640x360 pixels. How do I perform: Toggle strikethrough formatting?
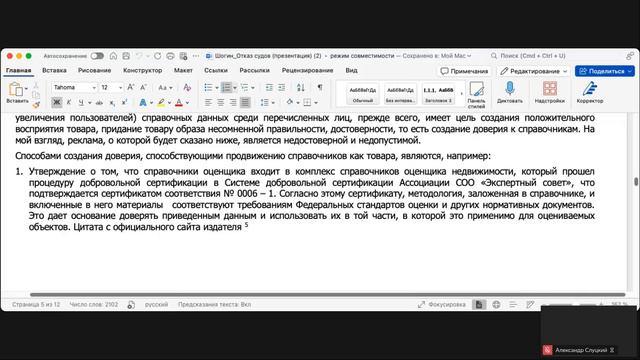(99, 102)
